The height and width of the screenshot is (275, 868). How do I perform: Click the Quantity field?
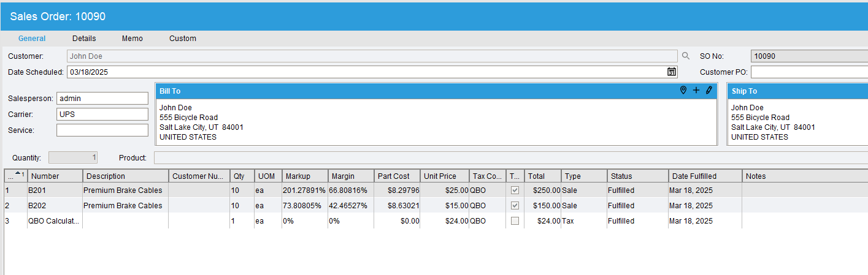(x=73, y=157)
